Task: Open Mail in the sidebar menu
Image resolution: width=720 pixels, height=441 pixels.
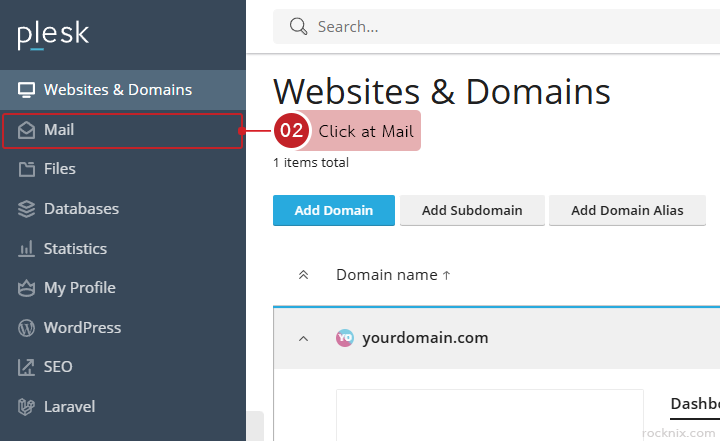Action: tap(60, 130)
